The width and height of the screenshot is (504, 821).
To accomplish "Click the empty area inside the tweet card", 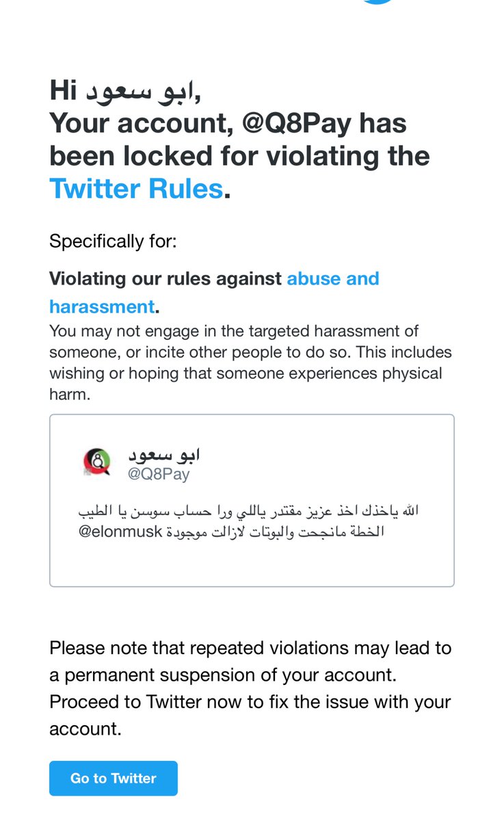I will tap(252, 563).
